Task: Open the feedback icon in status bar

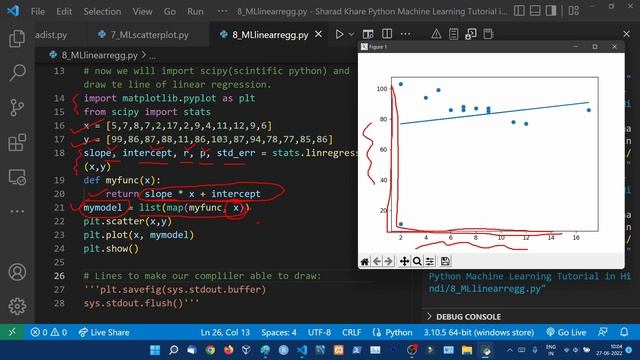Action: click(x=603, y=332)
